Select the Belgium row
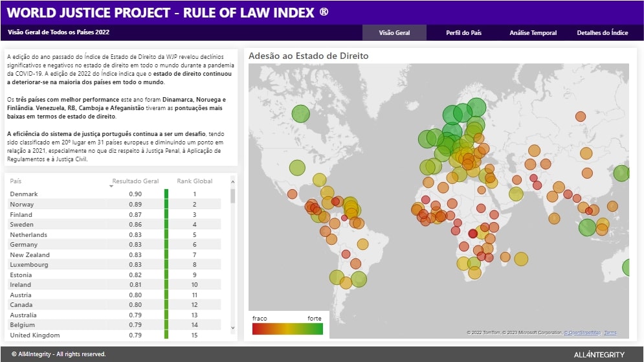 [x=115, y=325]
